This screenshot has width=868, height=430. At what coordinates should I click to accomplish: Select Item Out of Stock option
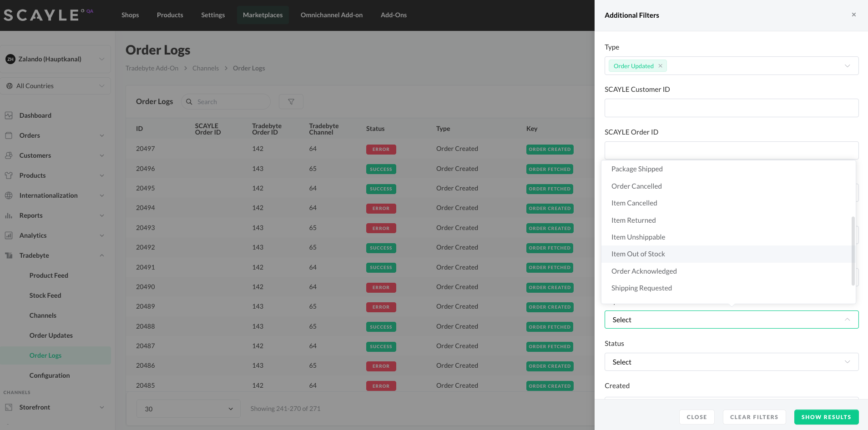click(x=638, y=254)
